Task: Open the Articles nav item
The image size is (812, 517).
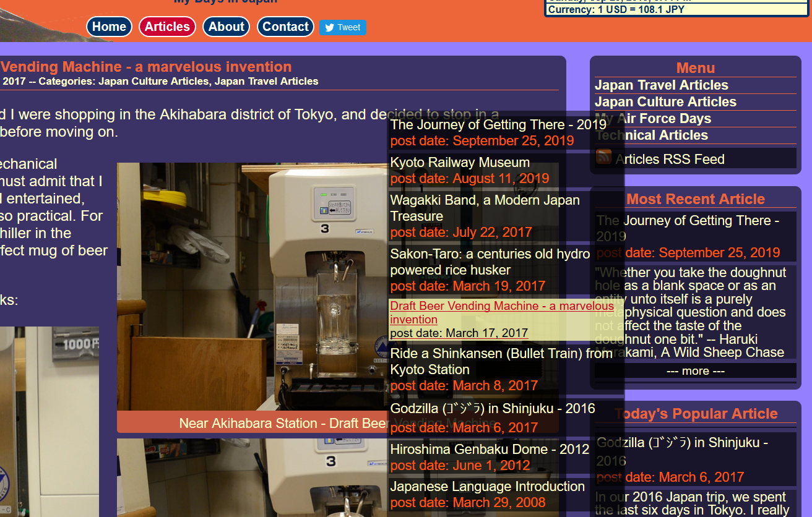Action: click(x=167, y=27)
